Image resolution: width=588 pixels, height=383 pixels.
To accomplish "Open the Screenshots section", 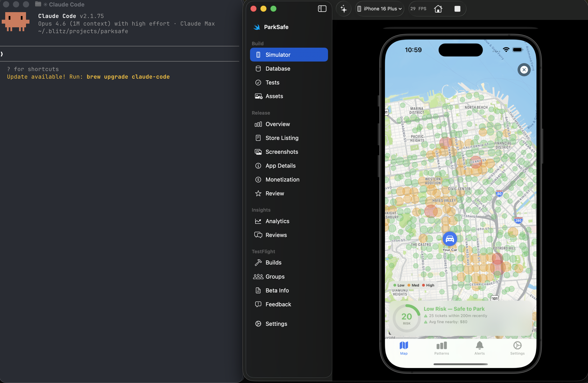I will pos(289,152).
